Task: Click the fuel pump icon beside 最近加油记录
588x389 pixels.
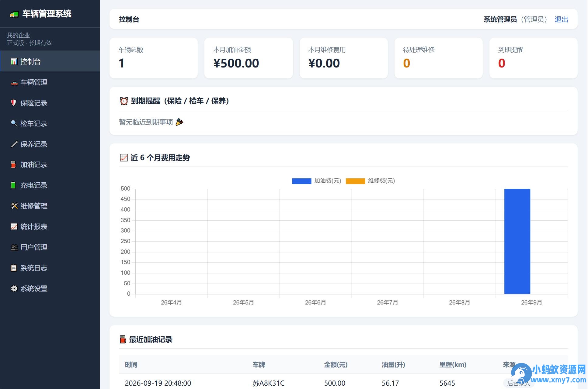Action: point(123,339)
